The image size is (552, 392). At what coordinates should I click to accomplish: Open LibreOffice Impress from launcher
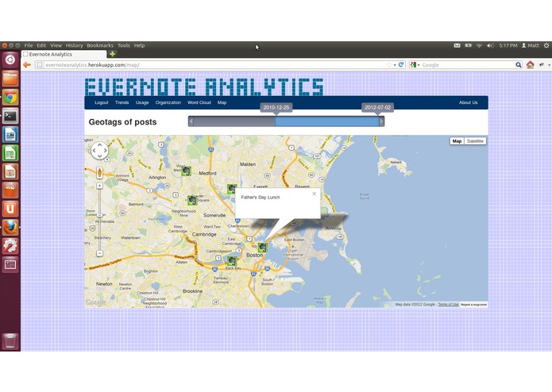(10, 172)
